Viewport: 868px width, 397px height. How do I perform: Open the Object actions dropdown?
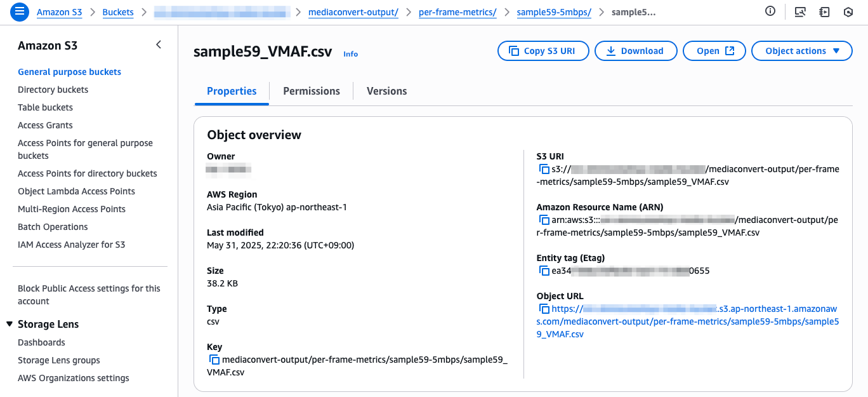coord(802,51)
